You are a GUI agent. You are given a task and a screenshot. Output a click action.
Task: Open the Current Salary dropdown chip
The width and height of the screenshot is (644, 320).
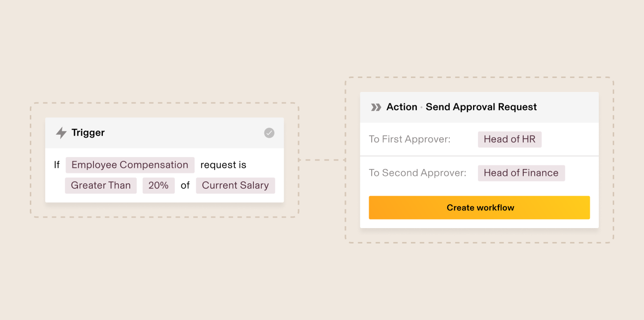click(235, 185)
